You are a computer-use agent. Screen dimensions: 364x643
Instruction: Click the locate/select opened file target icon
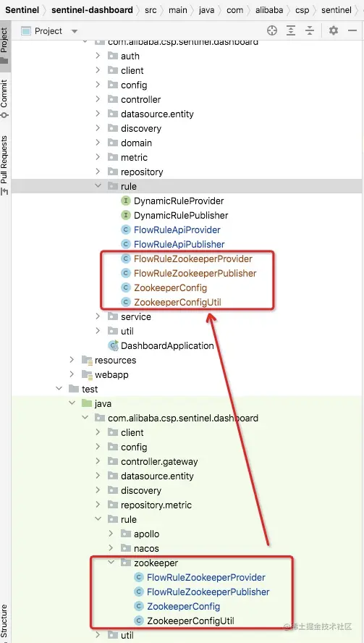click(x=272, y=30)
